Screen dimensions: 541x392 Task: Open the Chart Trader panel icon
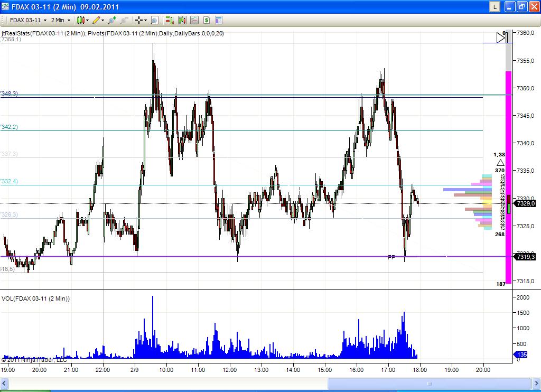pos(218,20)
